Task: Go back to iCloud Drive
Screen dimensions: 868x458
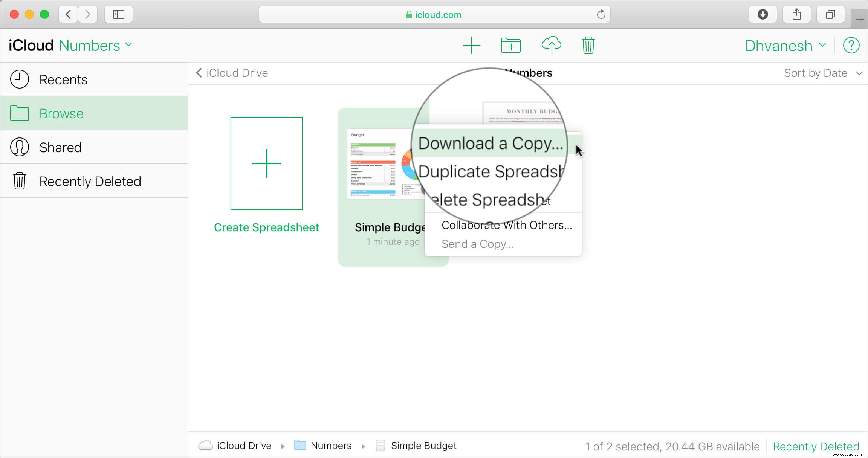Action: [x=232, y=73]
